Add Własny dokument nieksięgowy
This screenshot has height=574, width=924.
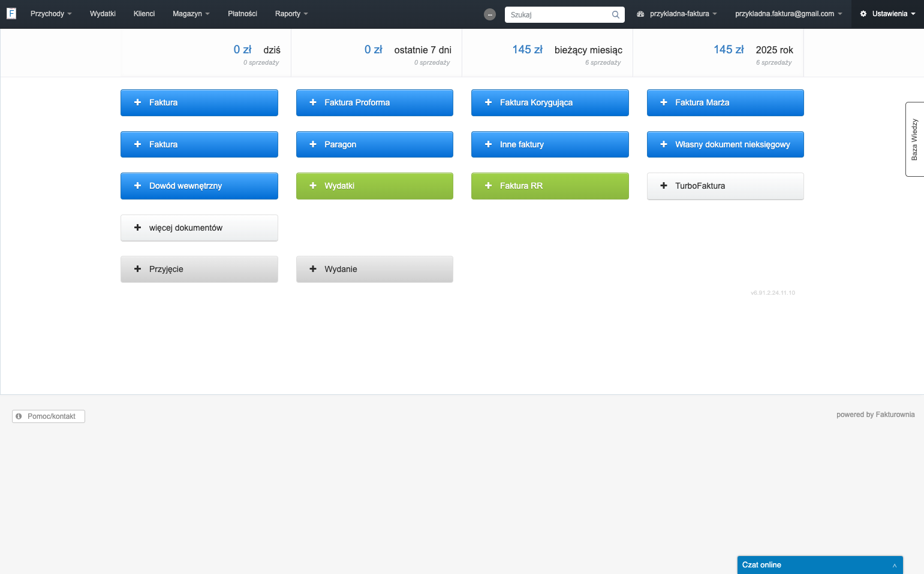coord(726,144)
